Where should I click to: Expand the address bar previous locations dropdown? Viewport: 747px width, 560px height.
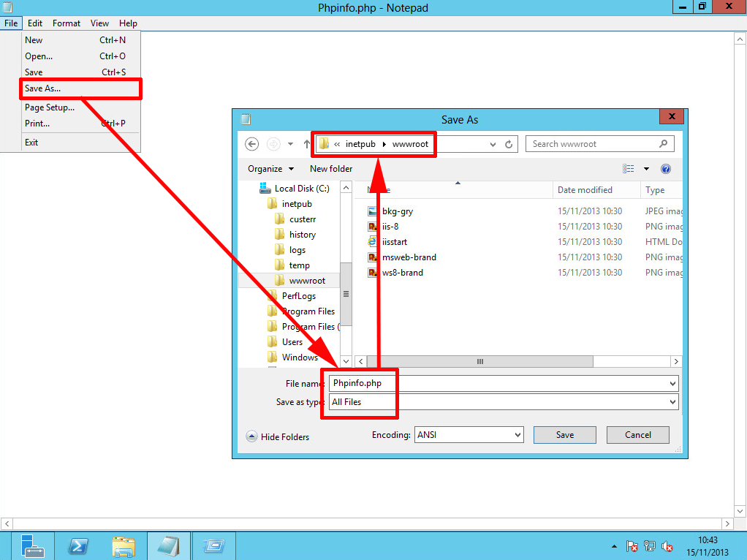tap(493, 144)
